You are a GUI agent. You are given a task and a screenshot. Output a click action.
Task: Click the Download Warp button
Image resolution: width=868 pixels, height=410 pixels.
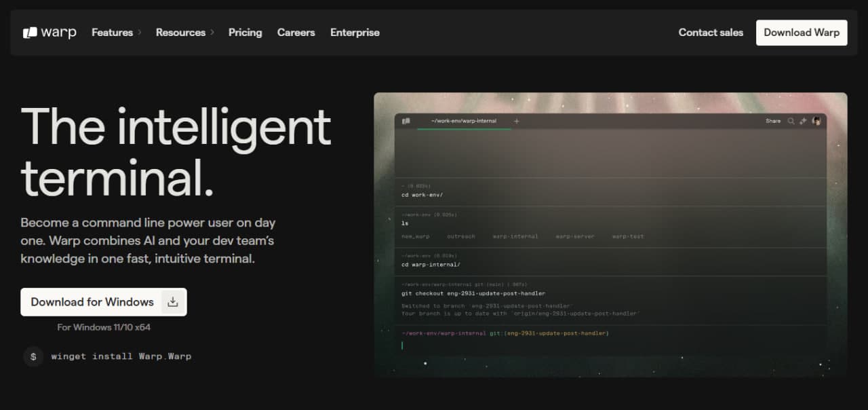point(802,33)
